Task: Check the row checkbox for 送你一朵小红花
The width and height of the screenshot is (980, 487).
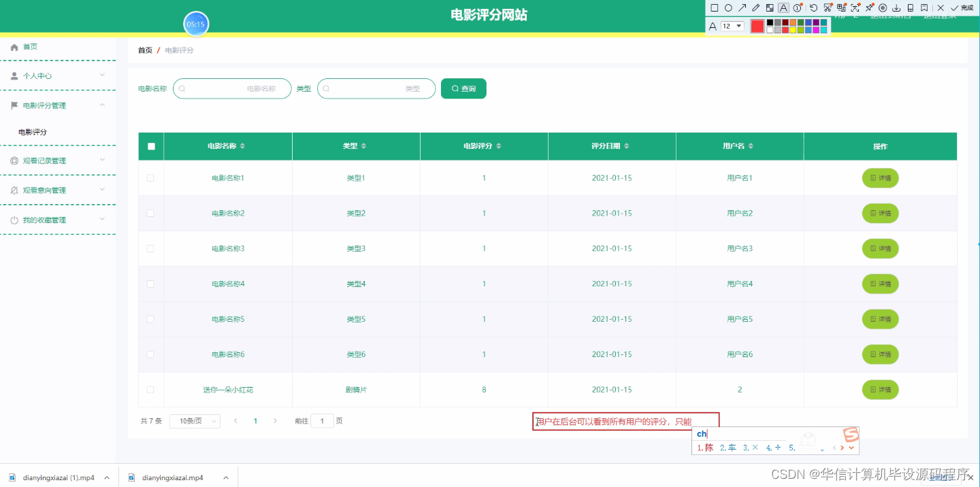Action: click(x=150, y=389)
